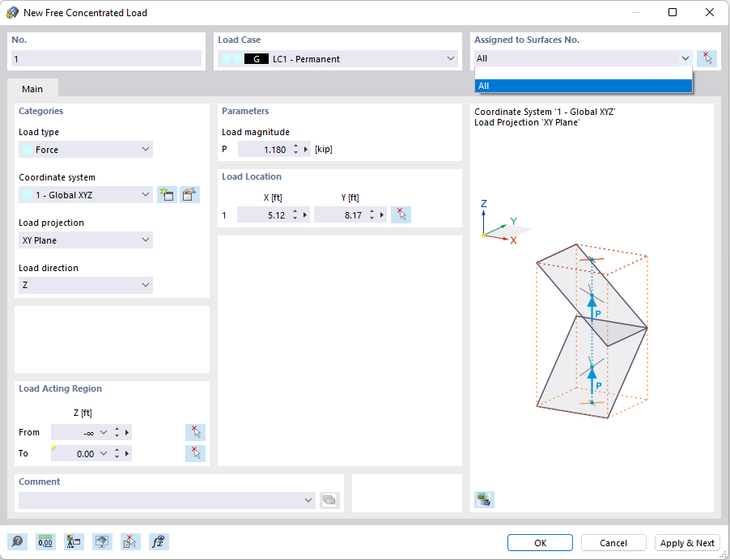Expand the Load projection dropdown
The height and width of the screenshot is (560, 730).
[146, 240]
